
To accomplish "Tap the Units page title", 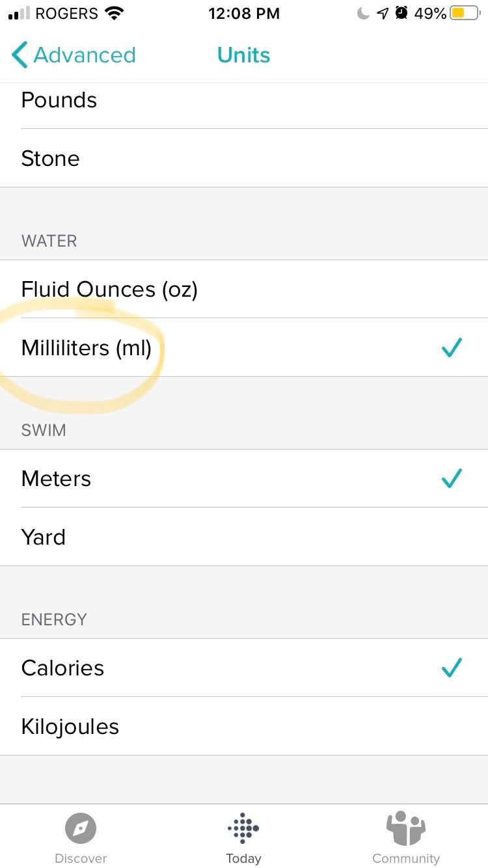I will [243, 55].
